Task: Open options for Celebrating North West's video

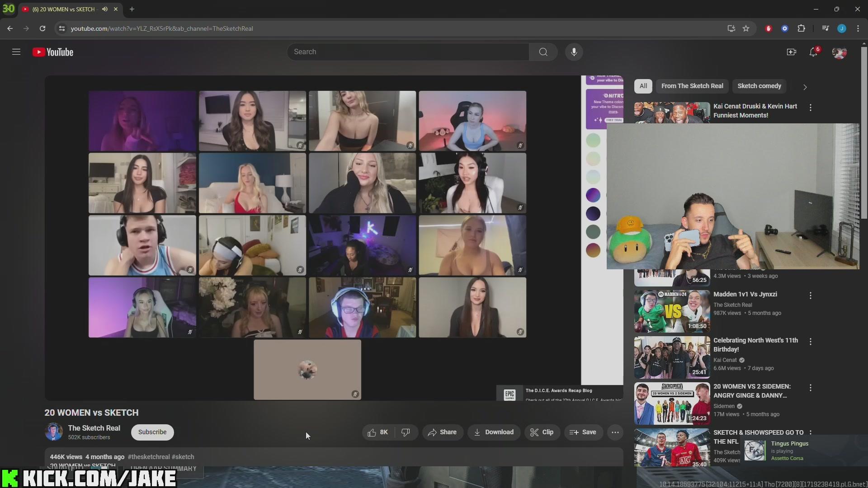Action: [x=810, y=342]
